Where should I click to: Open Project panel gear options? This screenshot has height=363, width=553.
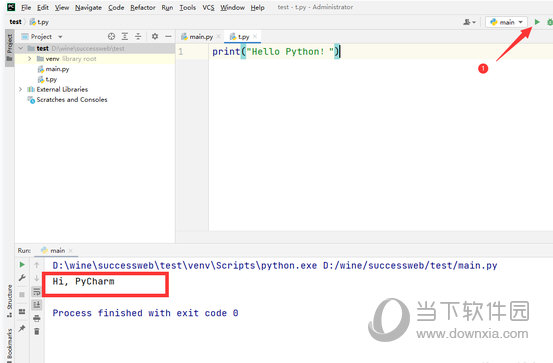click(x=155, y=36)
